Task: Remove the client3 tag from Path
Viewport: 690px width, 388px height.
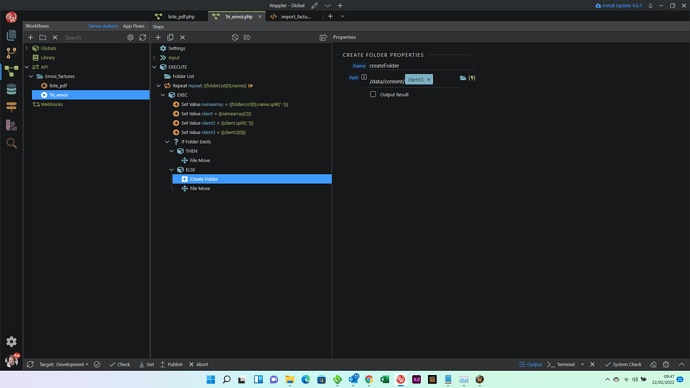Action: pyautogui.click(x=429, y=80)
